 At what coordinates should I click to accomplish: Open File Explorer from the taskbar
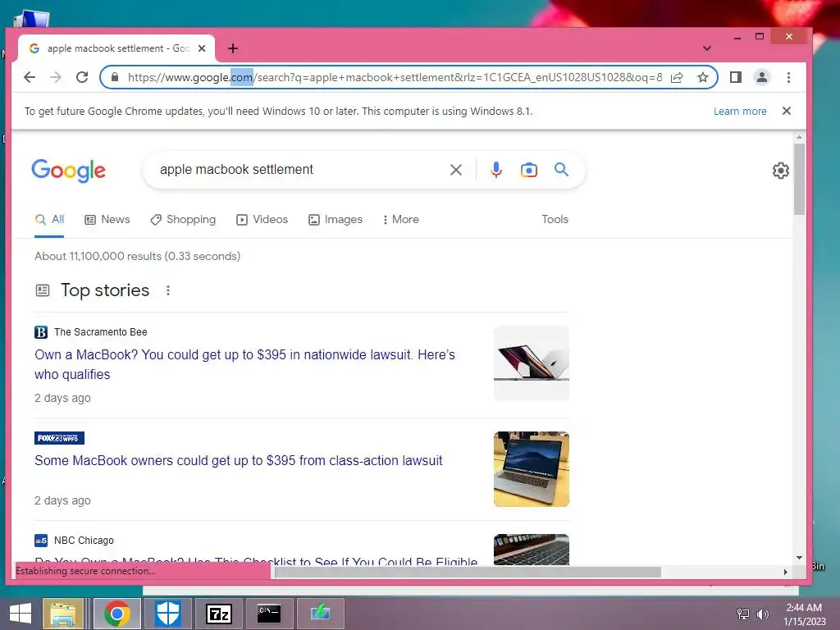tap(63, 614)
